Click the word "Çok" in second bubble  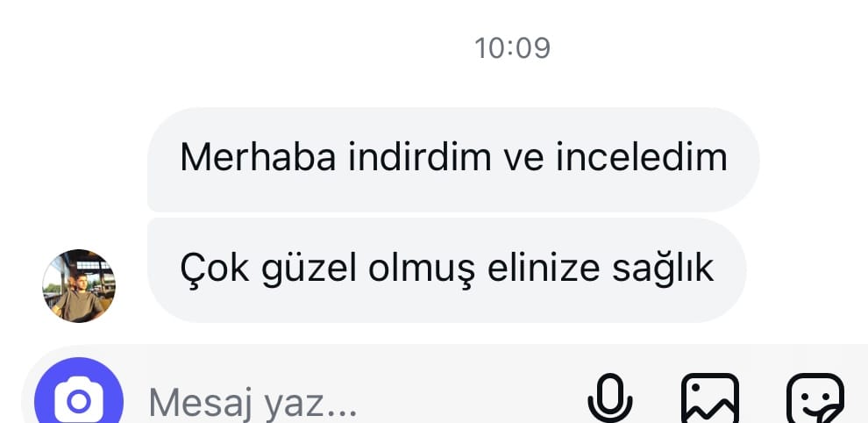tap(215, 270)
